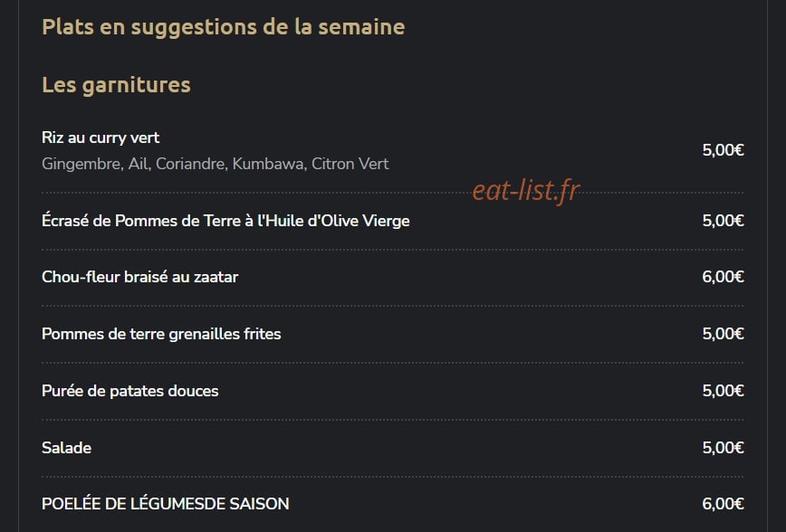
Task: Click the Chou-fleur braisé 6,00€ price
Action: click(x=723, y=277)
